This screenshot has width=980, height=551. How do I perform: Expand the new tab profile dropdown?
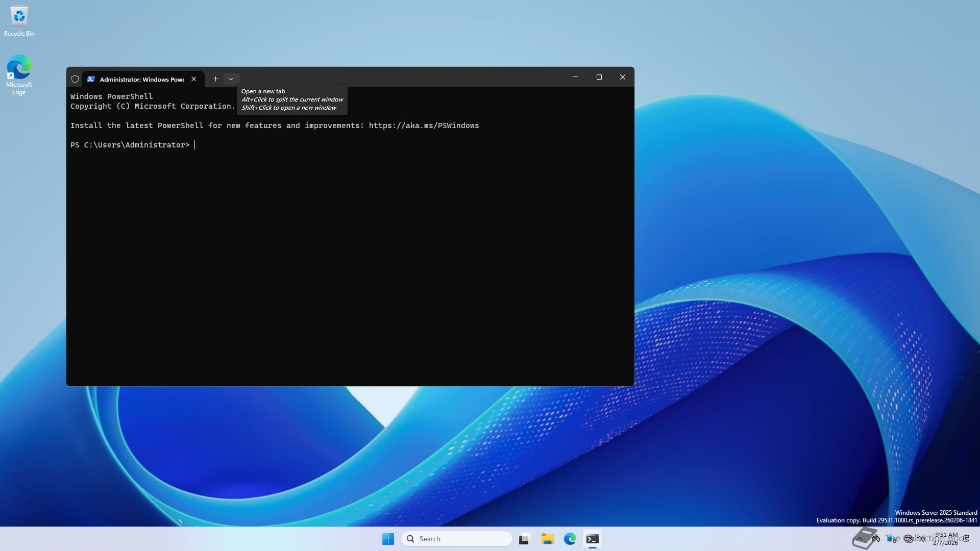coord(231,79)
